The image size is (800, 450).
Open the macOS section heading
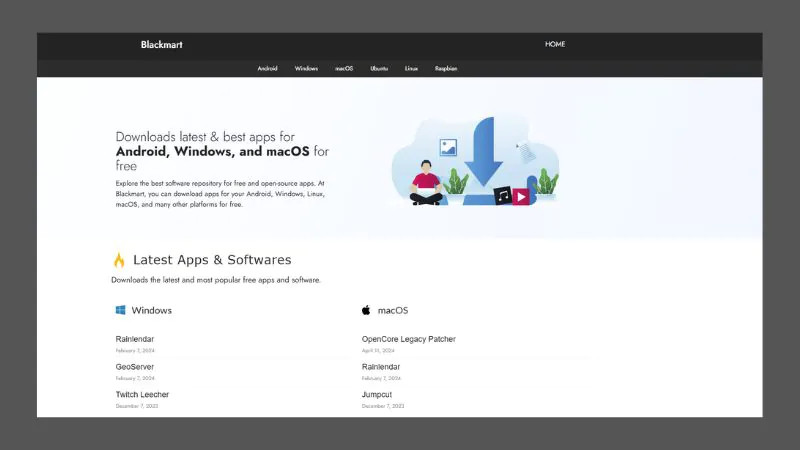coord(393,310)
